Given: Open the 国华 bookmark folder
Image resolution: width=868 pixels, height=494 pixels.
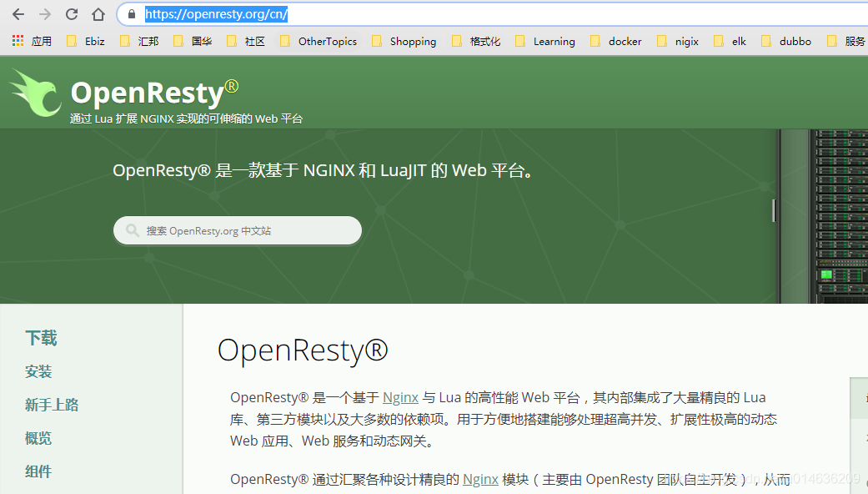Looking at the screenshot, I should [x=193, y=41].
